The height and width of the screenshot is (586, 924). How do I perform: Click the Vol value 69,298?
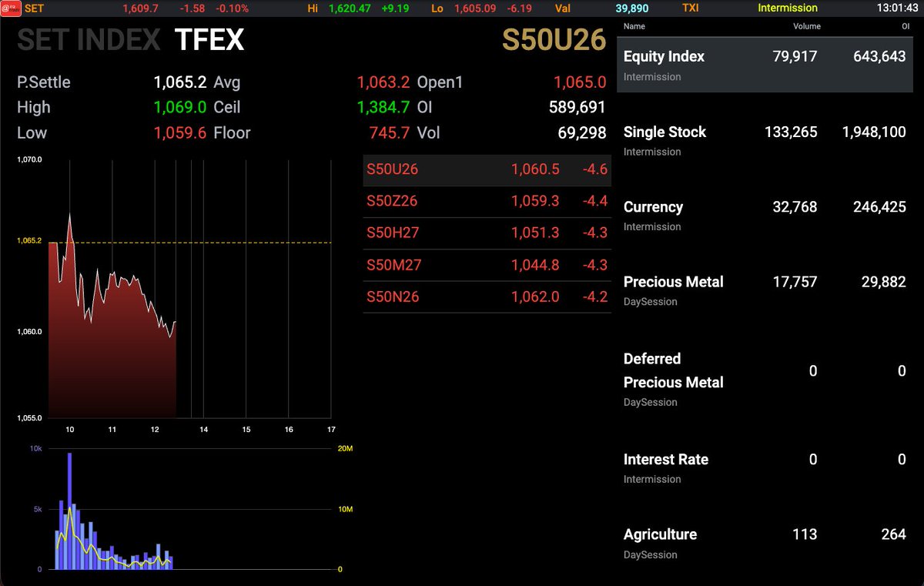582,132
